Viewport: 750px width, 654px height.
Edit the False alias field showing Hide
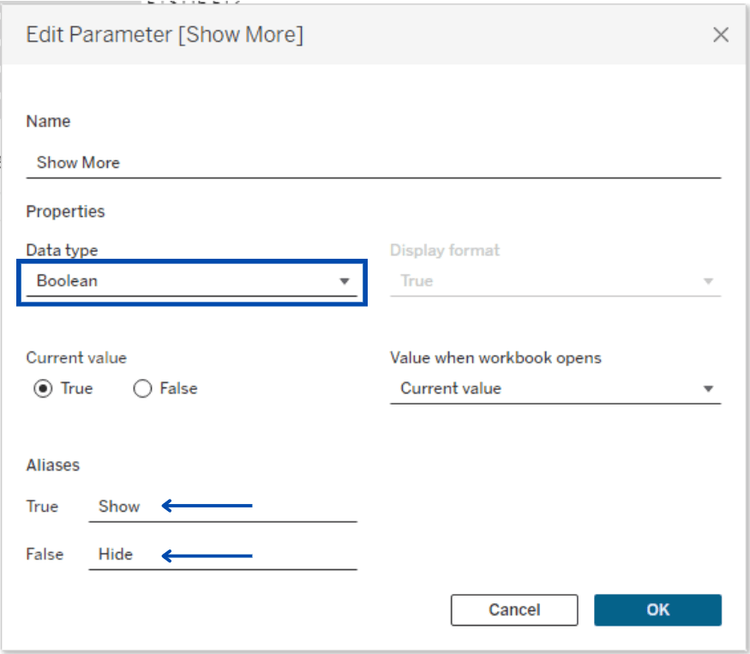pyautogui.click(x=223, y=554)
